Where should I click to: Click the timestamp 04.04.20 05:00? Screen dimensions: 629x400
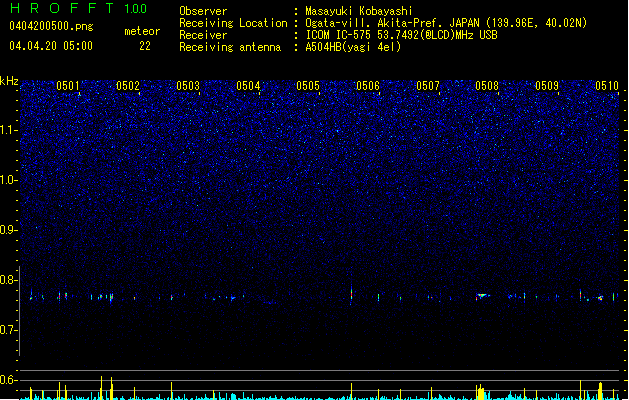[x=51, y=46]
